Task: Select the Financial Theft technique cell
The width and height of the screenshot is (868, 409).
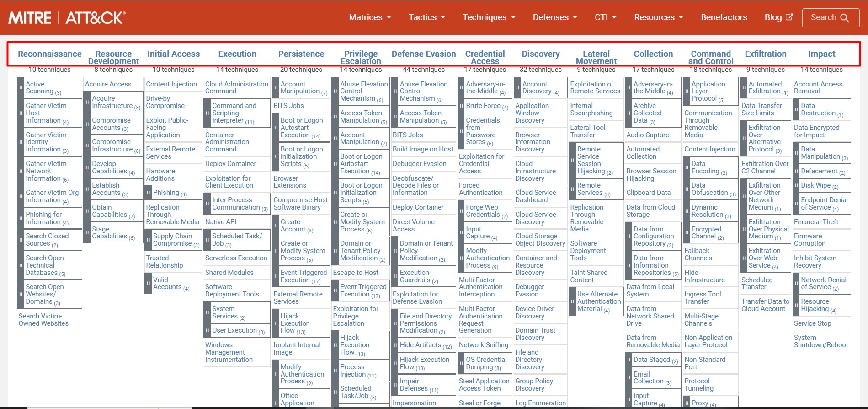Action: click(816, 222)
